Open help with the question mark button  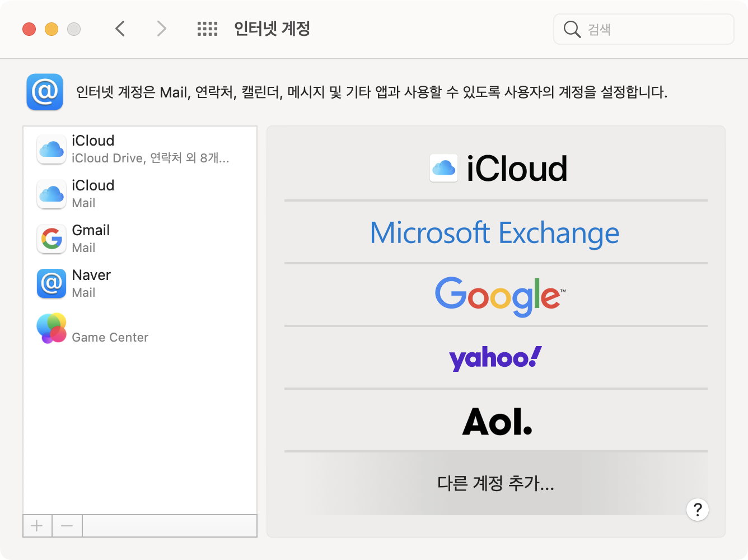[698, 510]
